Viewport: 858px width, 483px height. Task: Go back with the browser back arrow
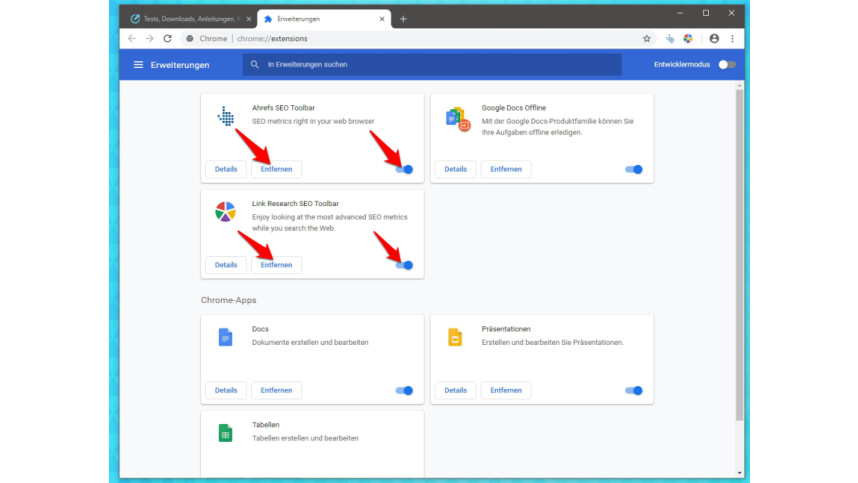coord(132,38)
